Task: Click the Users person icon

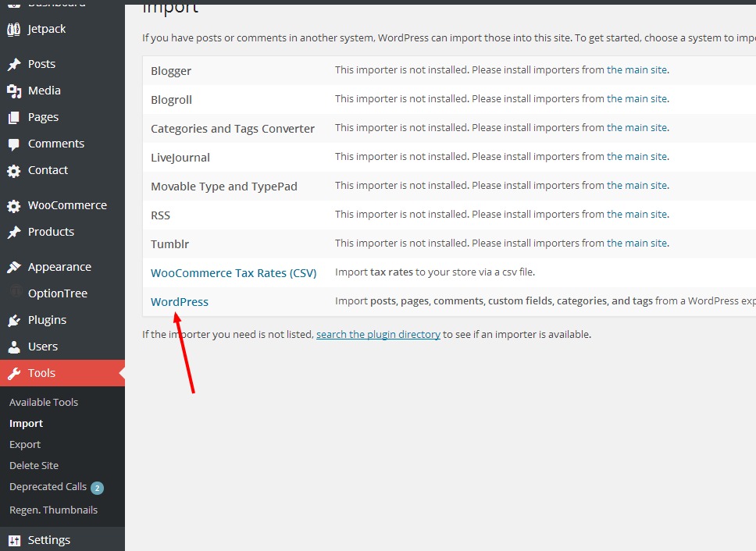Action: 14,347
